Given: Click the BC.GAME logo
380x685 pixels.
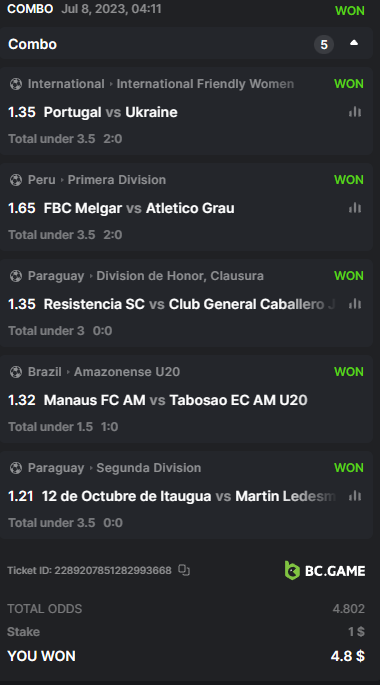Looking at the screenshot, I should click(x=325, y=571).
